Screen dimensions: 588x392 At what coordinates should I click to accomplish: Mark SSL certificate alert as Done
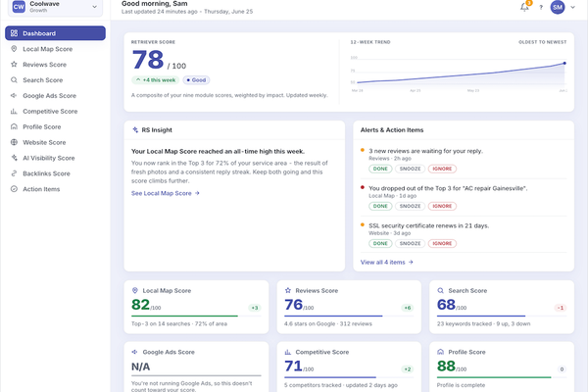click(x=380, y=243)
